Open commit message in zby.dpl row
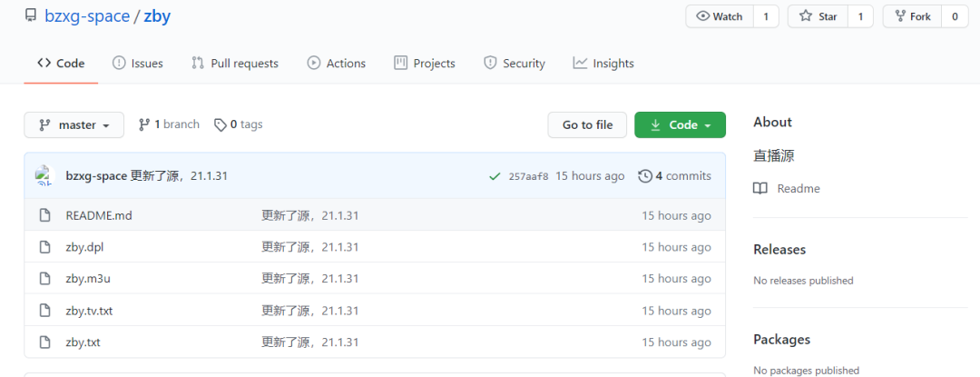 pos(310,248)
